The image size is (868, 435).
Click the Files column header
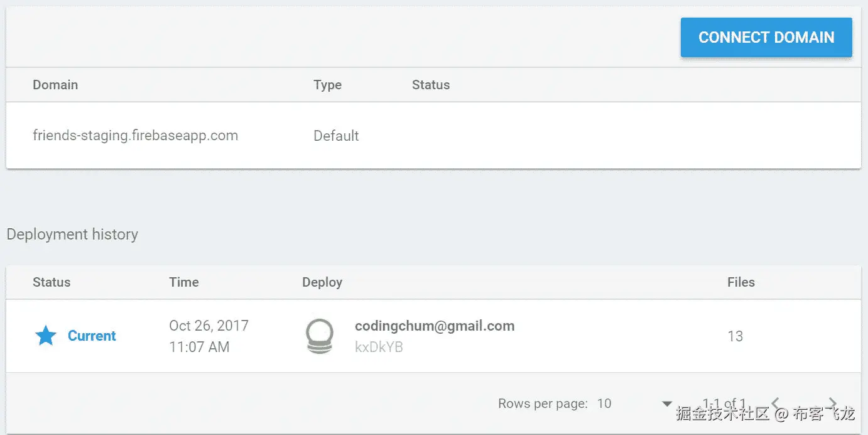741,282
